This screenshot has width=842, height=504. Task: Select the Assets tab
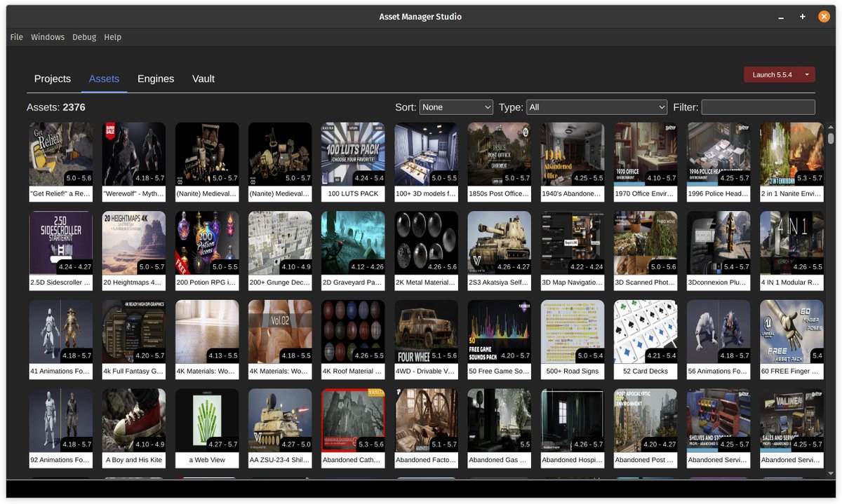point(104,79)
